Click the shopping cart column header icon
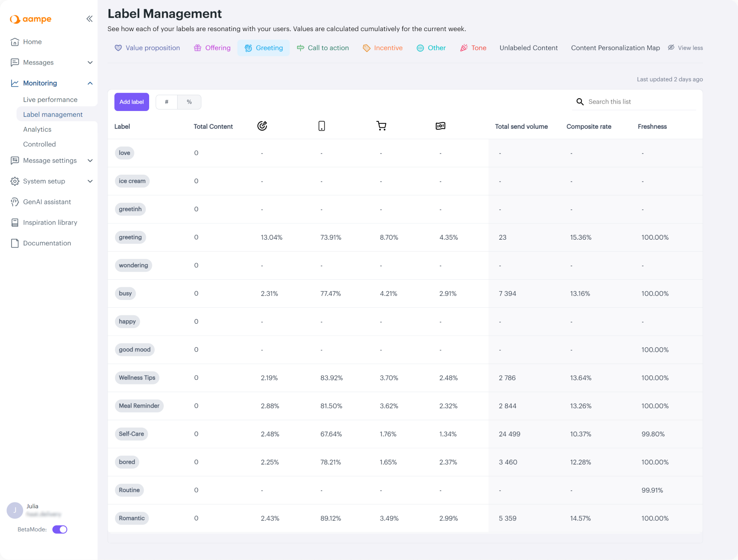This screenshot has width=738, height=560. [381, 126]
